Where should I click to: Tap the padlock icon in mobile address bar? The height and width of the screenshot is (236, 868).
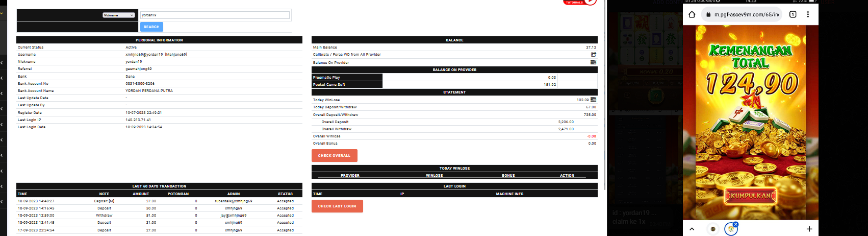pos(708,14)
